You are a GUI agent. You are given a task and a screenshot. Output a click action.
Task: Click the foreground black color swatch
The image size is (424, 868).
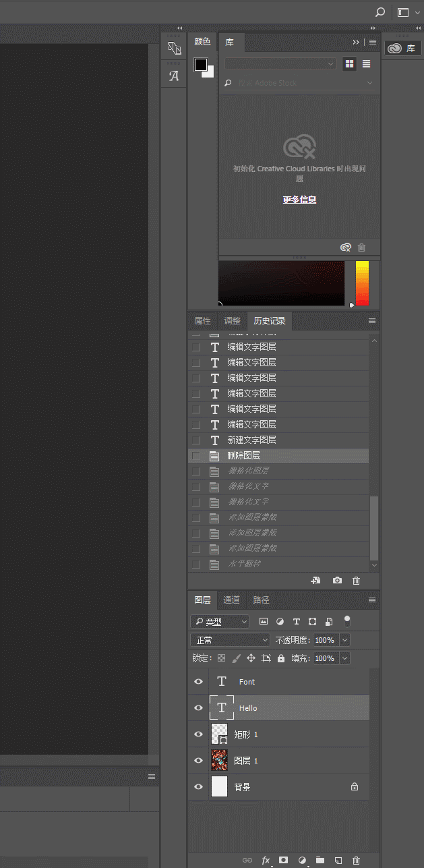coord(201,65)
